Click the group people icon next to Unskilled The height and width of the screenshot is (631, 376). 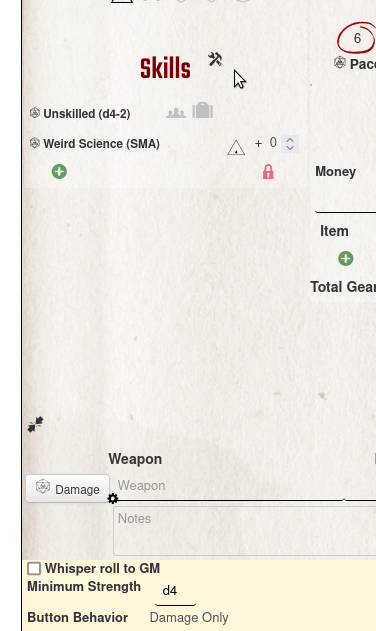pyautogui.click(x=176, y=113)
